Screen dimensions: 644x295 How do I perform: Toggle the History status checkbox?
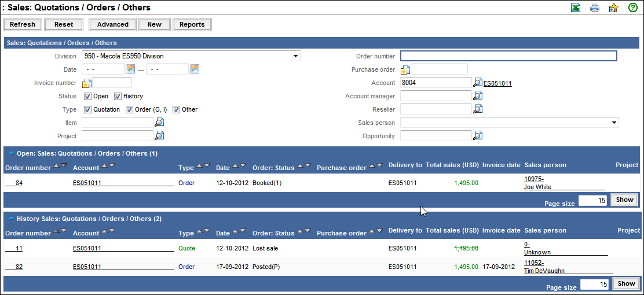tap(118, 96)
